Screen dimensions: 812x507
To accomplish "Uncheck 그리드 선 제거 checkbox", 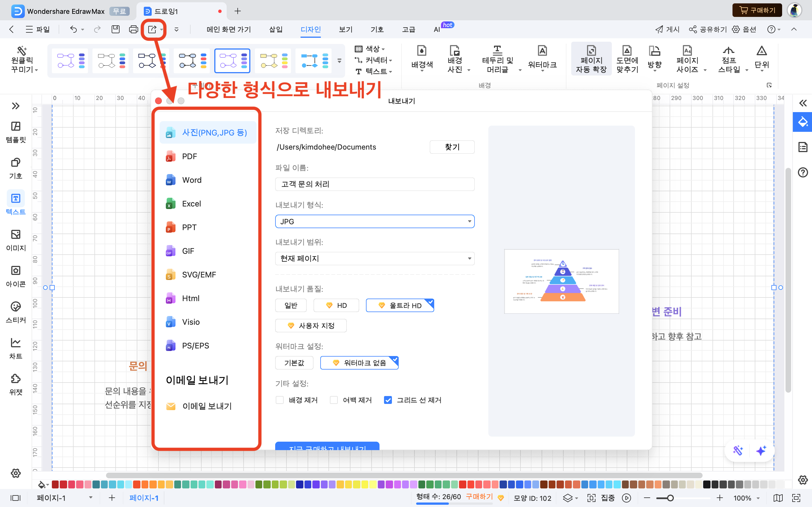I will 388,400.
